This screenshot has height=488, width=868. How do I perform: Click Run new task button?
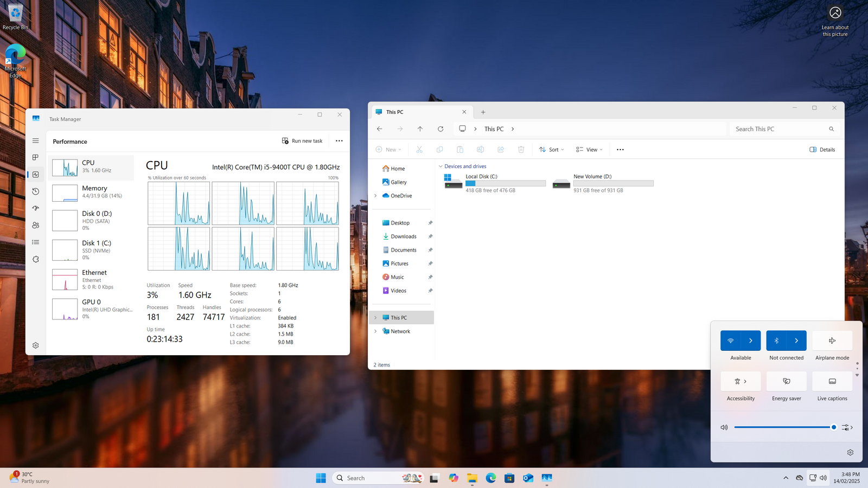pyautogui.click(x=302, y=141)
